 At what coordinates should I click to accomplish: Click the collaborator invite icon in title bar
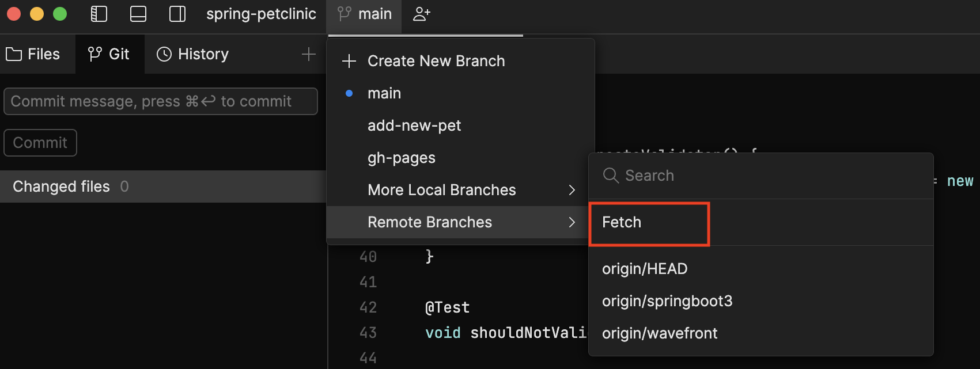[421, 14]
